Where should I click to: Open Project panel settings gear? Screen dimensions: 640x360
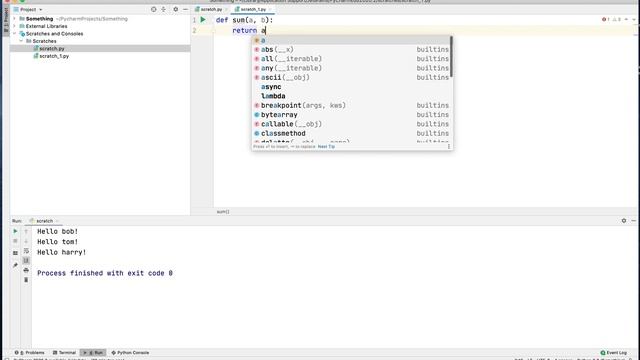tap(176, 9)
